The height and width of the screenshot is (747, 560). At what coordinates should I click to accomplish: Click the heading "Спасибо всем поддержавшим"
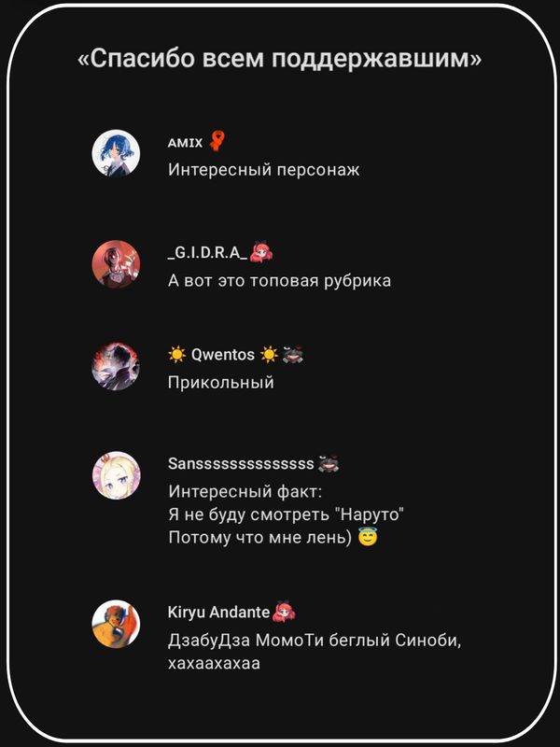(280, 59)
